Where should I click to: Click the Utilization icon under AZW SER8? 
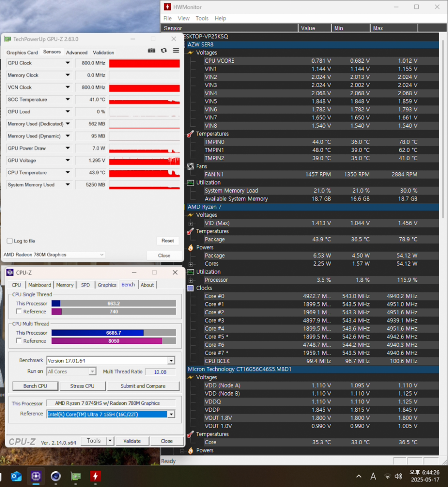pos(191,182)
